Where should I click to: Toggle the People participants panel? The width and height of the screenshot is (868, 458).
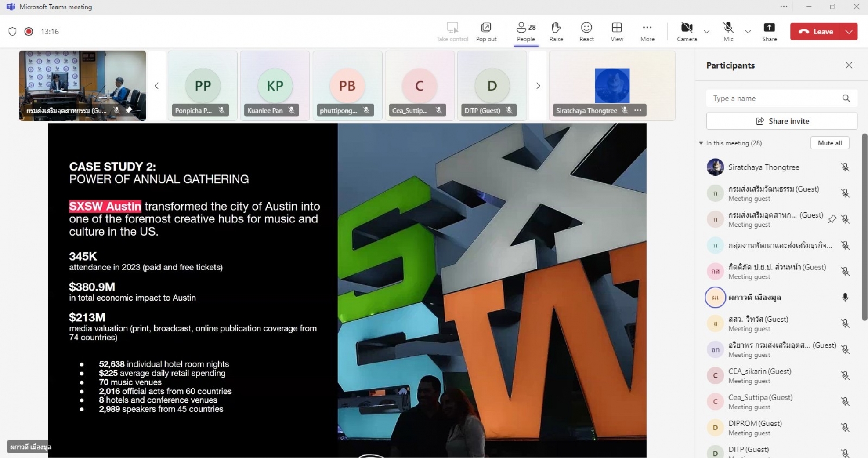point(526,32)
